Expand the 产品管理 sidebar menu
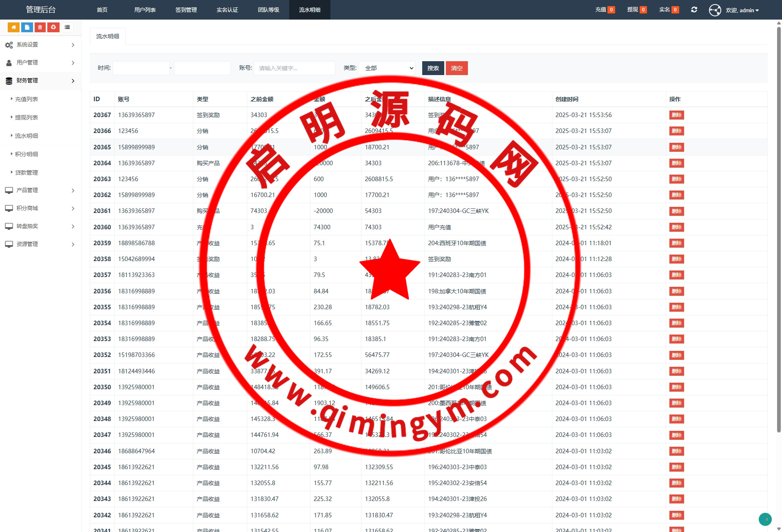The width and height of the screenshot is (782, 532). coord(40,191)
